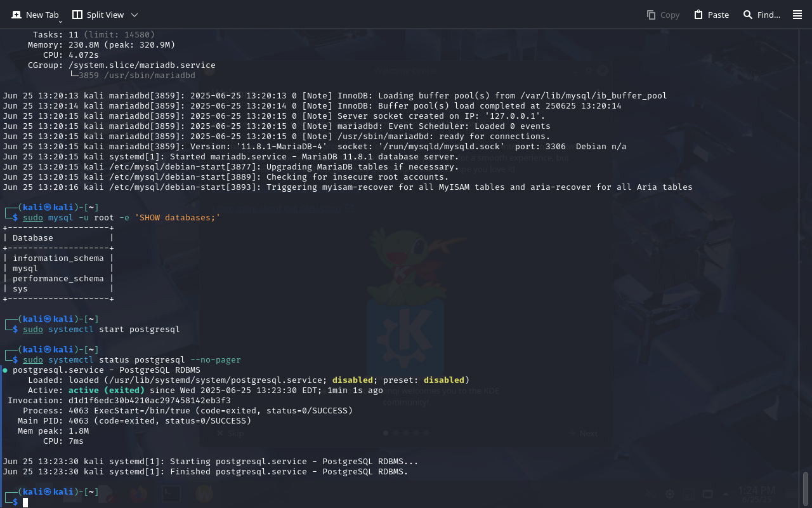Select the information_schema database row

(58, 258)
